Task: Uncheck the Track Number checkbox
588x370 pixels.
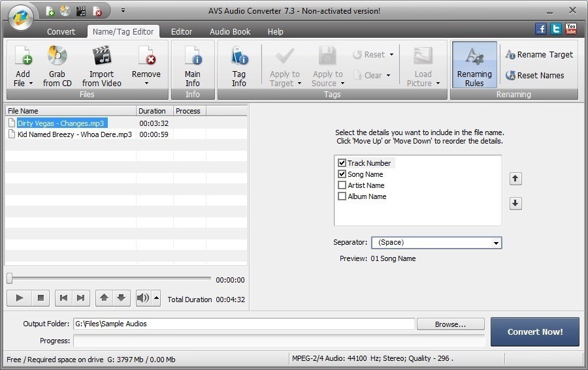Action: point(342,163)
